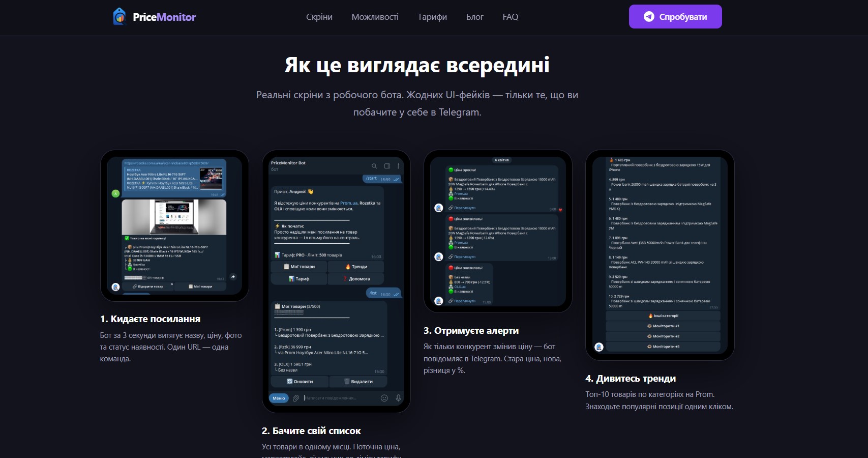
Task: Click the laptop product photo in chat
Action: pos(174,217)
